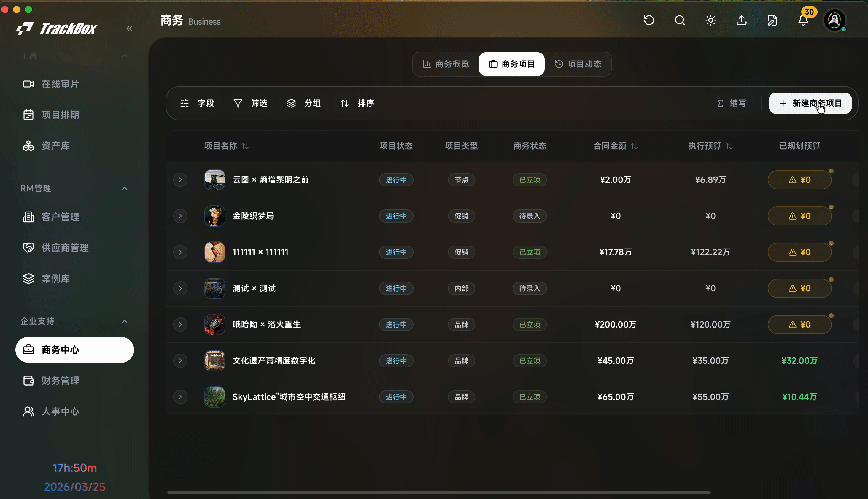Open the 字段 fields settings
The height and width of the screenshot is (499, 868).
pos(197,103)
